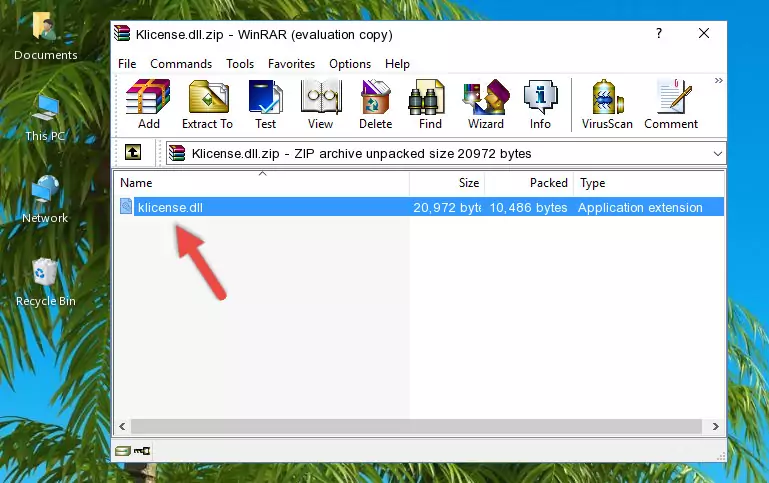Open the Commands menu
This screenshot has width=769, height=483.
tap(181, 64)
